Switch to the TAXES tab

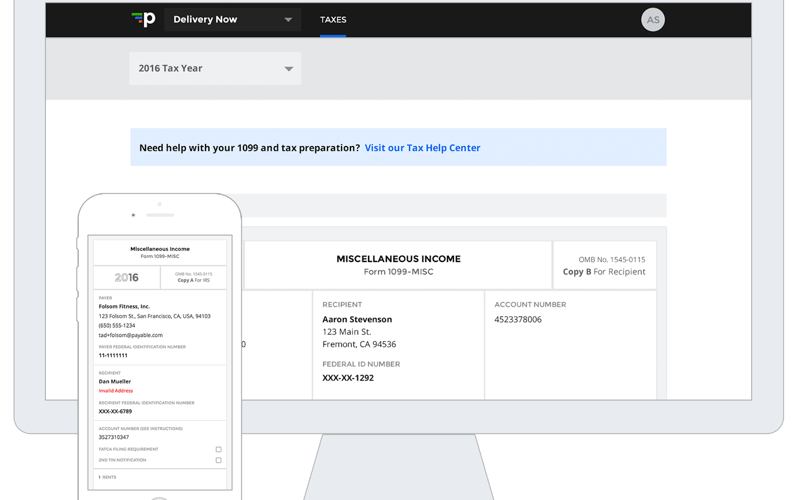coord(333,19)
